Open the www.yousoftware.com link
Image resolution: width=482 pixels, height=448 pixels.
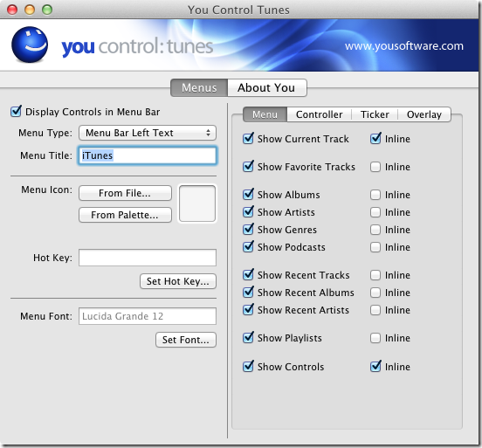[404, 46]
